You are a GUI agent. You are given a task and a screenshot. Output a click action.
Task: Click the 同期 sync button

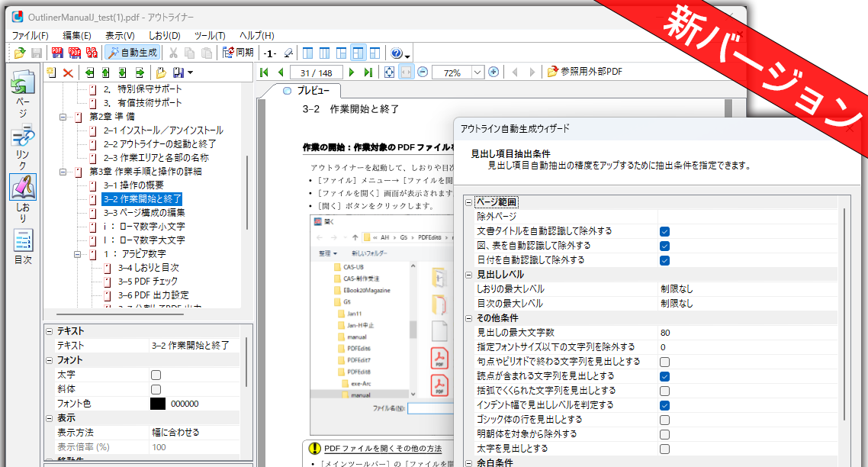[x=238, y=53]
